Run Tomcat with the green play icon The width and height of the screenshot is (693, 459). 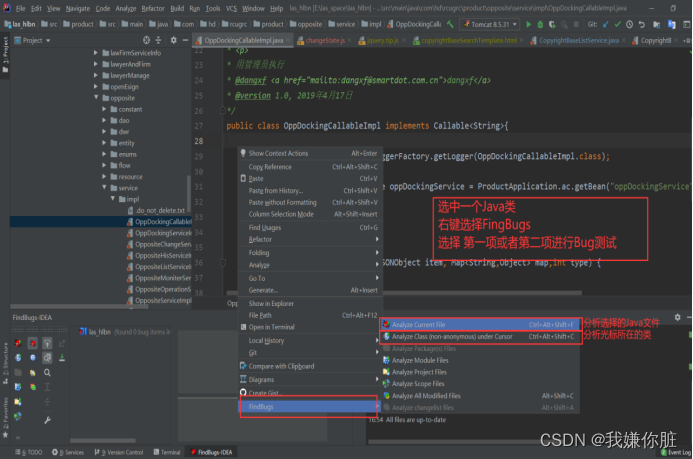(529, 24)
